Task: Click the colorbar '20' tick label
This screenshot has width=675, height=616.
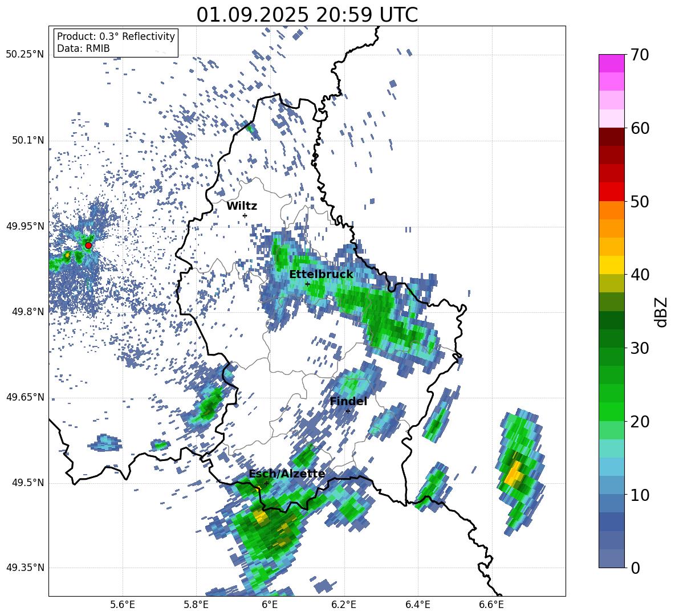Action: (640, 422)
